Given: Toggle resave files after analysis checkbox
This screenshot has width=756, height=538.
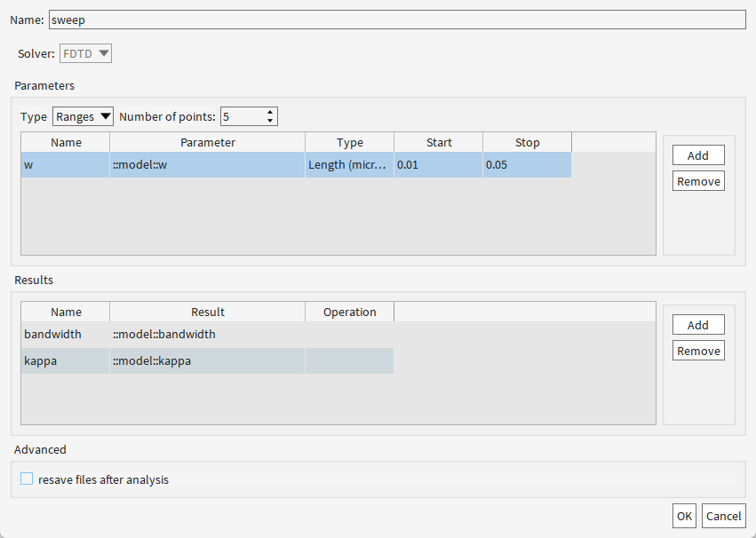Looking at the screenshot, I should (x=27, y=479).
